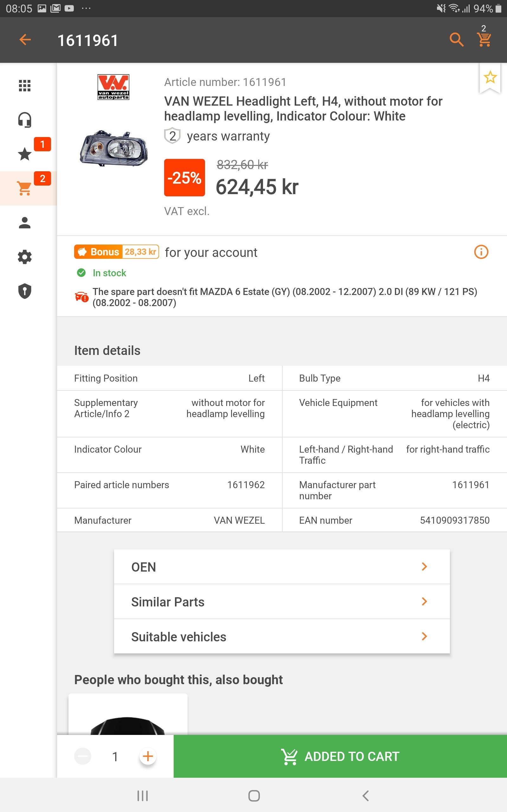
Task: Tap the orange back arrow
Action: coord(25,40)
